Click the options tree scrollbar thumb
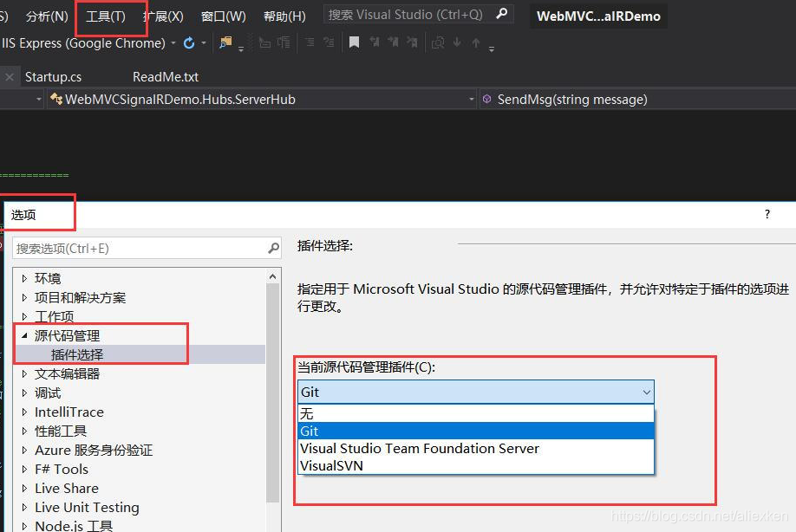 [272, 393]
